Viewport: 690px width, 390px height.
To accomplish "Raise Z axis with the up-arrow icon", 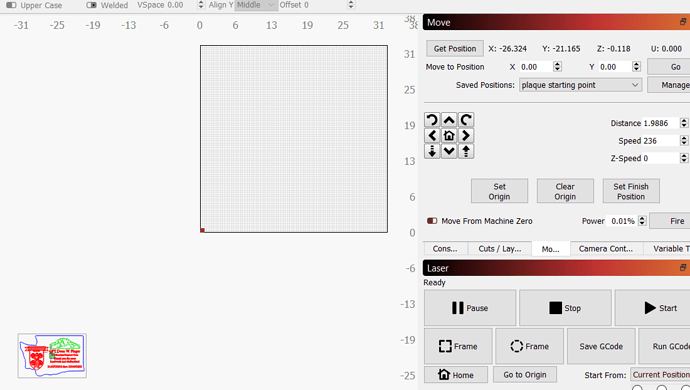I will pos(466,151).
